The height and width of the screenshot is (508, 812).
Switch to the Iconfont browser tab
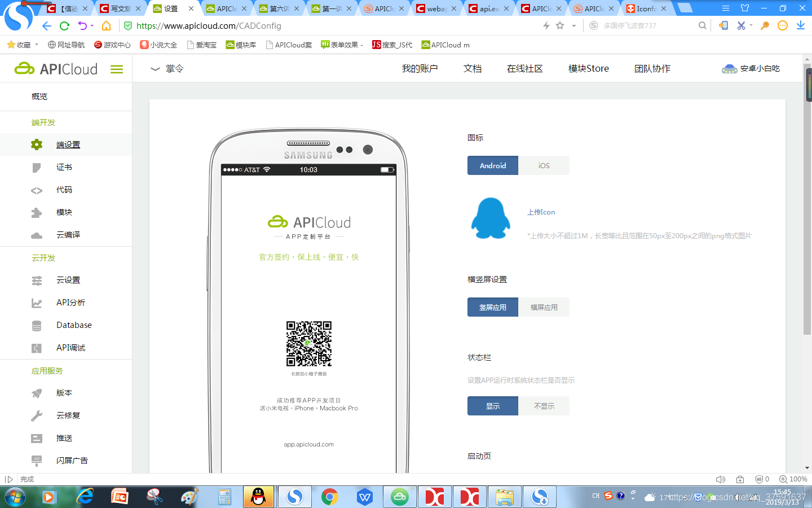[647, 8]
